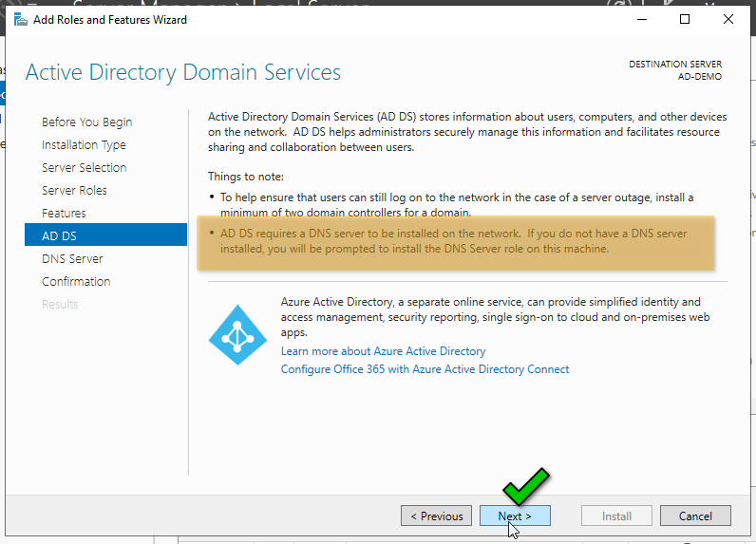Minimize the Add Roles and Features Wizard

640,19
